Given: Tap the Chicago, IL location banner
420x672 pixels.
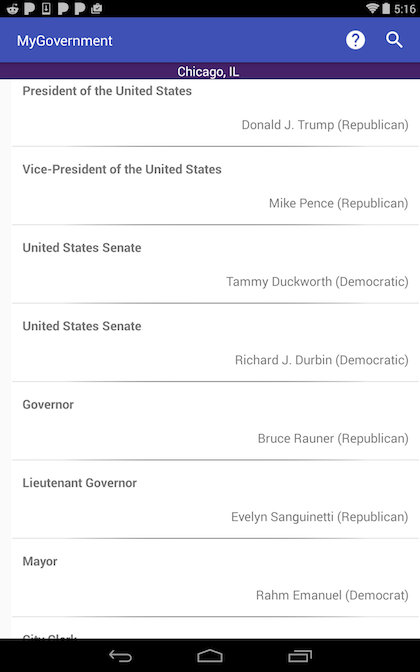Looking at the screenshot, I should tap(210, 71).
